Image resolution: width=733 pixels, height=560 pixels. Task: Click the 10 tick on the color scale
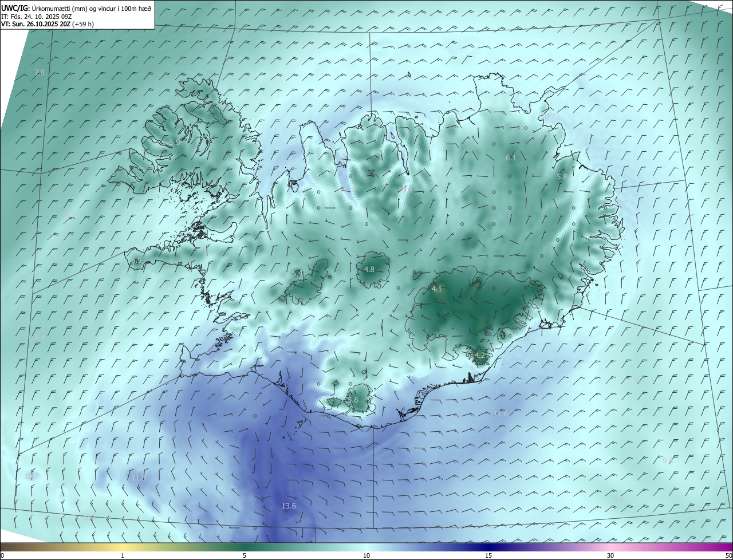coord(366,555)
